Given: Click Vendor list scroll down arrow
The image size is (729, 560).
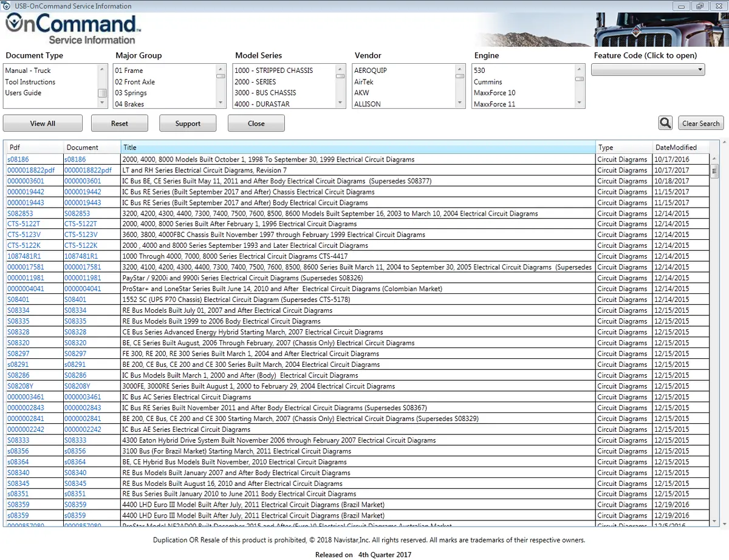Looking at the screenshot, I should [460, 104].
